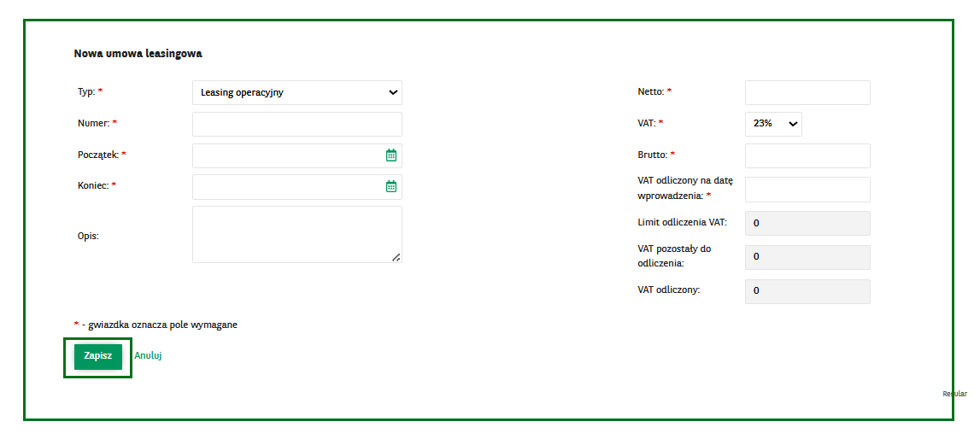980x439 pixels.
Task: Click the 'gwiazdka oznacza pole wymagane' note
Action: pos(164,325)
